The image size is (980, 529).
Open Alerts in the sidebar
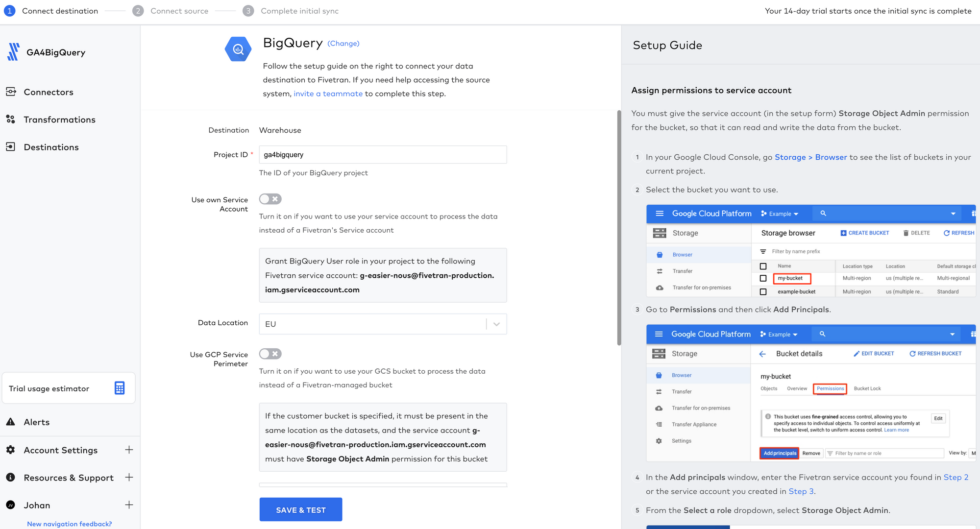[37, 422]
